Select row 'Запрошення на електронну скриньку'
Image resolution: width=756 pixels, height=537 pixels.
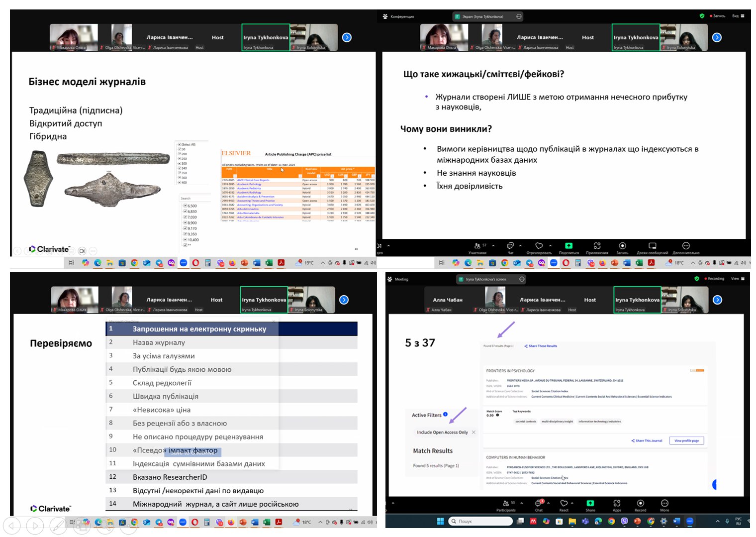[231, 328]
